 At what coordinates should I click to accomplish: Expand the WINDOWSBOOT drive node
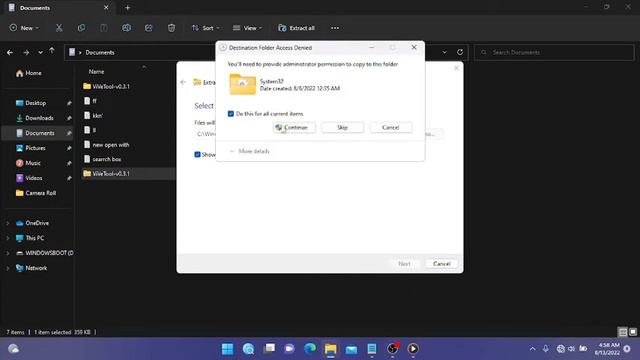coord(7,253)
